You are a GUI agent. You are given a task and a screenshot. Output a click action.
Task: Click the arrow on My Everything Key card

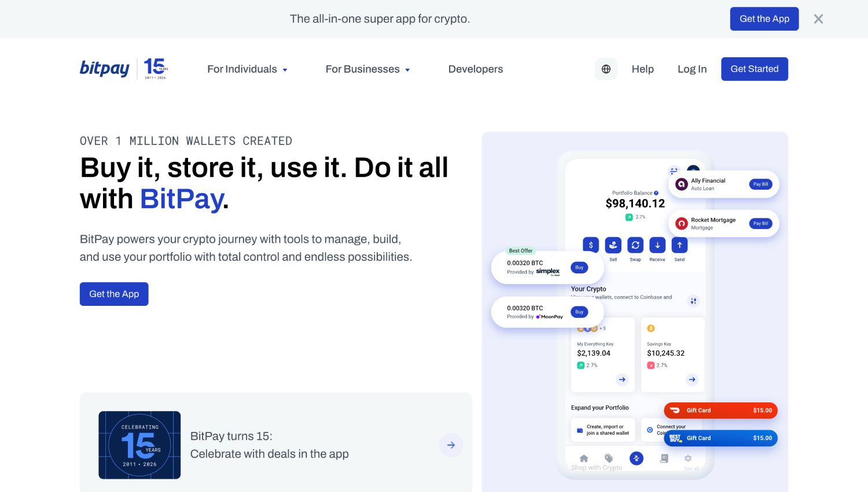(622, 380)
